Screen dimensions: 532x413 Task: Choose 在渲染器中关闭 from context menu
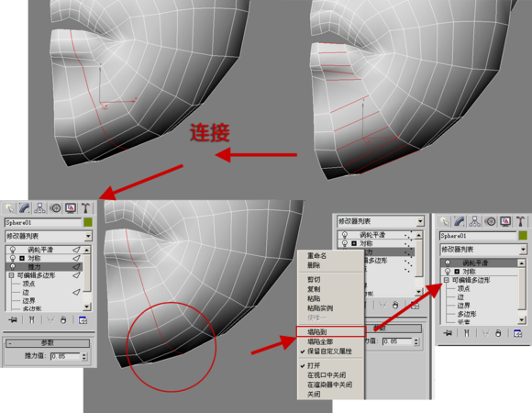(x=329, y=385)
